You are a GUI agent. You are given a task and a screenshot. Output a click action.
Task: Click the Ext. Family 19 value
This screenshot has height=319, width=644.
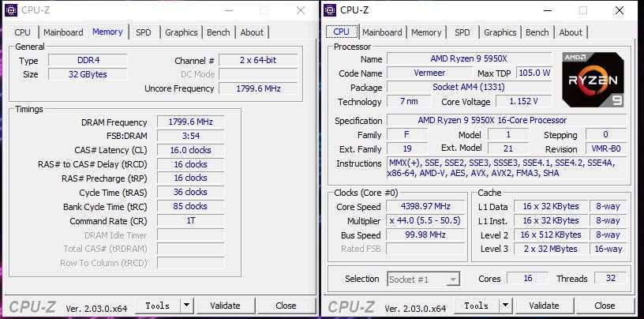click(407, 148)
